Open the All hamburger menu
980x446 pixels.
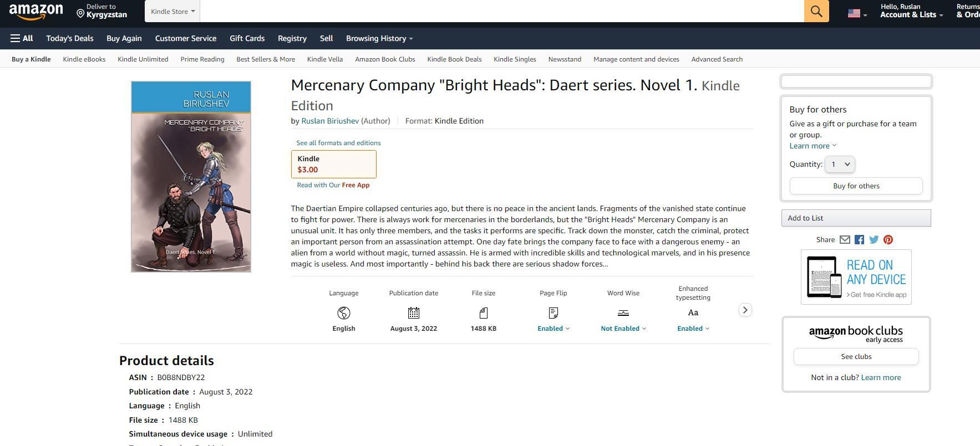point(22,38)
